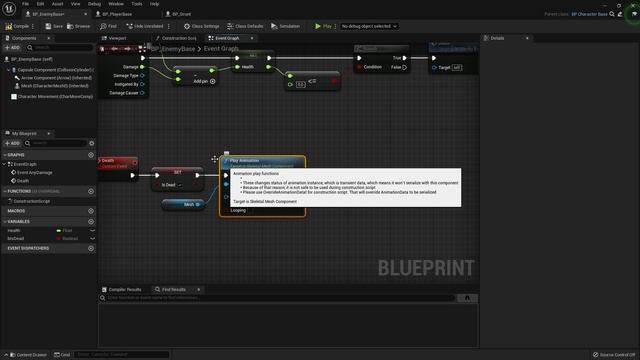The width and height of the screenshot is (640, 360).
Task: Open the Asset menu
Action: (58, 4)
